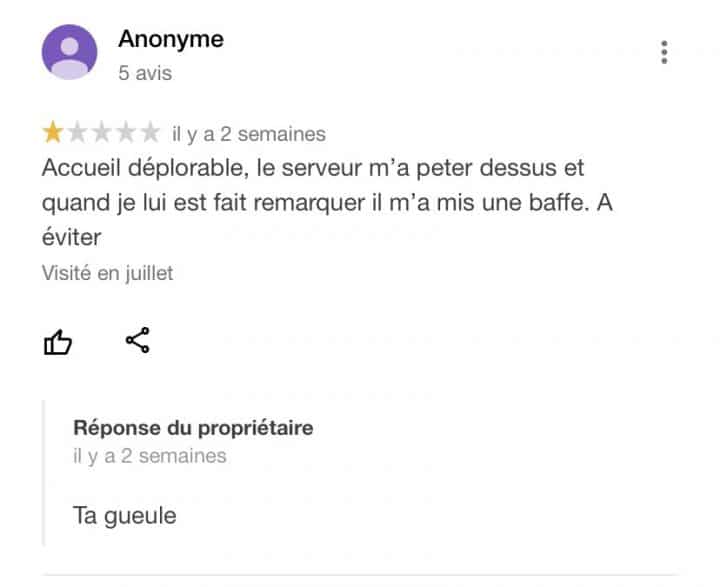The image size is (720, 587).
Task: Click the gray bar beside owner reply
Action: (44, 473)
